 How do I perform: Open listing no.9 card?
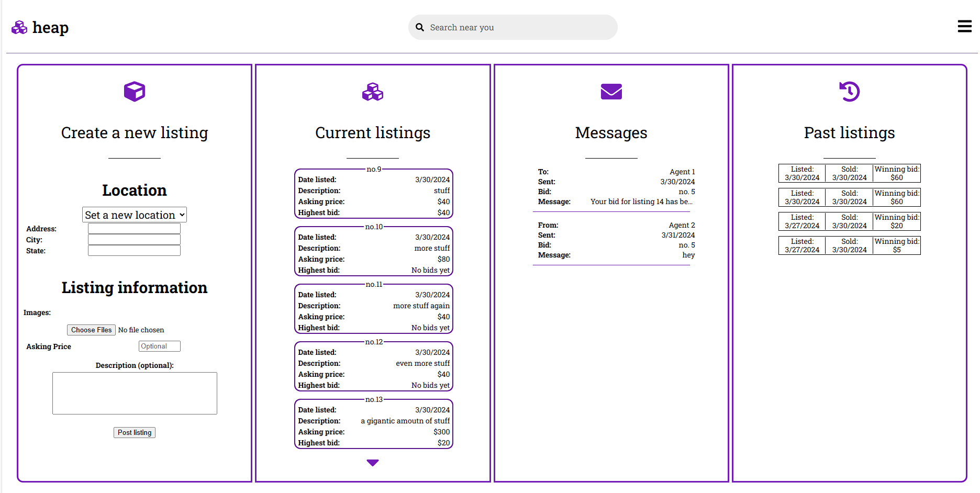coord(373,194)
